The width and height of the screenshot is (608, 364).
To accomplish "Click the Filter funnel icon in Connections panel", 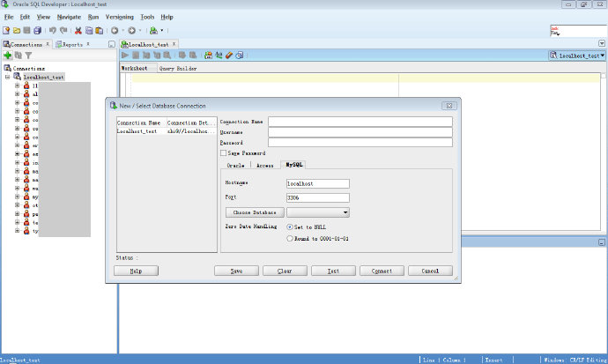I will [x=28, y=56].
